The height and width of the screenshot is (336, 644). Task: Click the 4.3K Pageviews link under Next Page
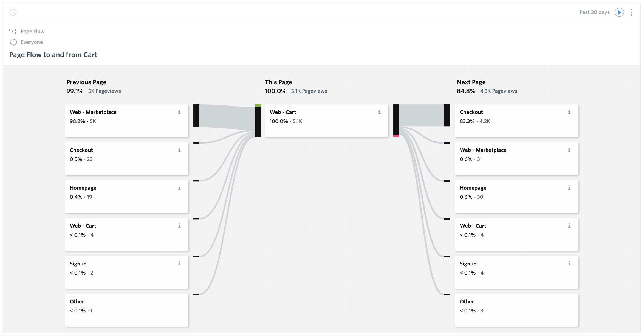(498, 91)
